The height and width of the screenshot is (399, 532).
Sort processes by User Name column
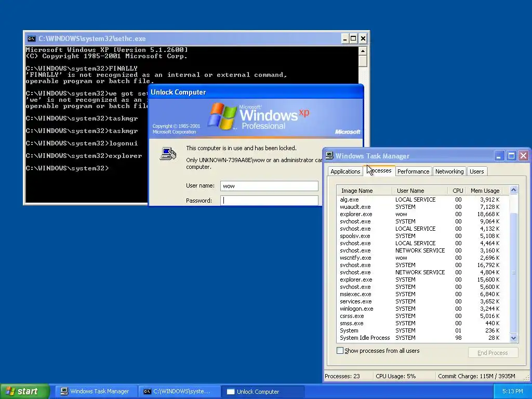click(420, 191)
